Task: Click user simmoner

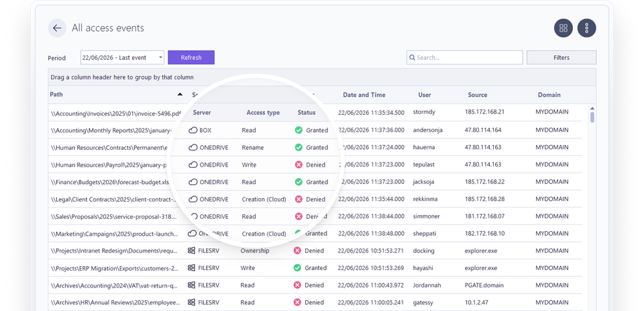Action: [425, 216]
